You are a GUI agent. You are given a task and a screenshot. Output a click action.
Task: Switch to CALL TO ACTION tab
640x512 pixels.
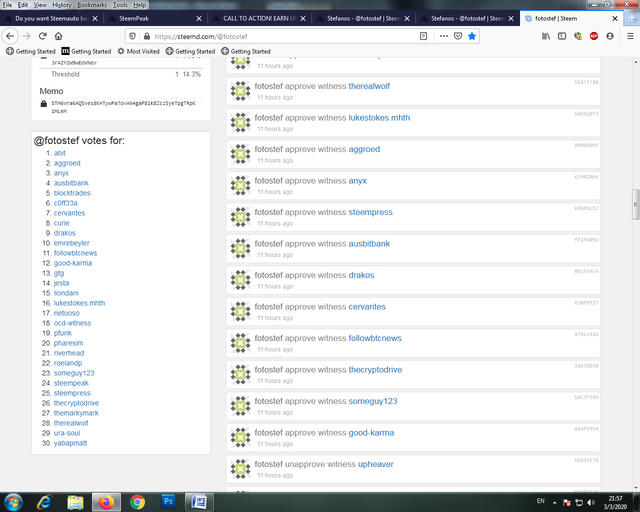coord(260,18)
